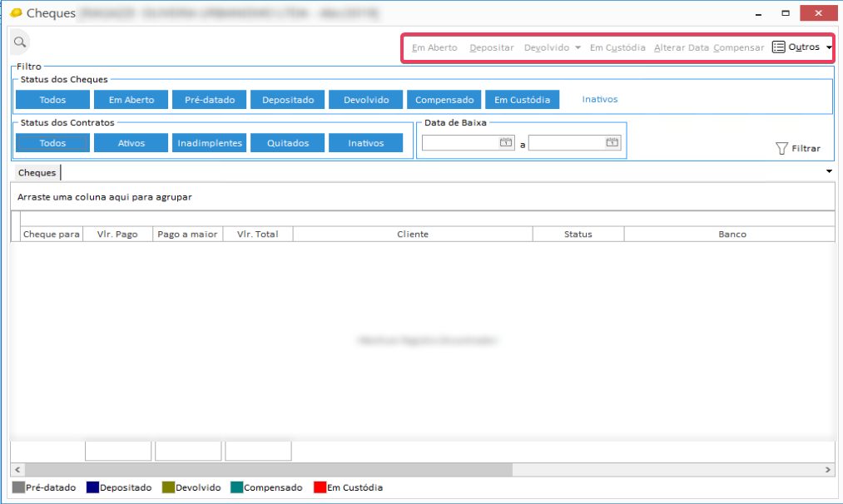The width and height of the screenshot is (843, 504).
Task: Sort by the Cliente column header
Action: (412, 234)
